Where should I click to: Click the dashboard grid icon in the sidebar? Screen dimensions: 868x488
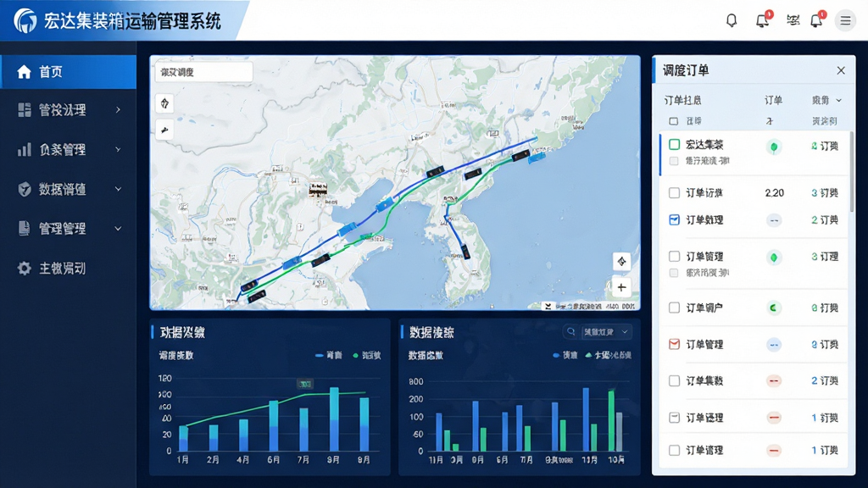click(25, 110)
